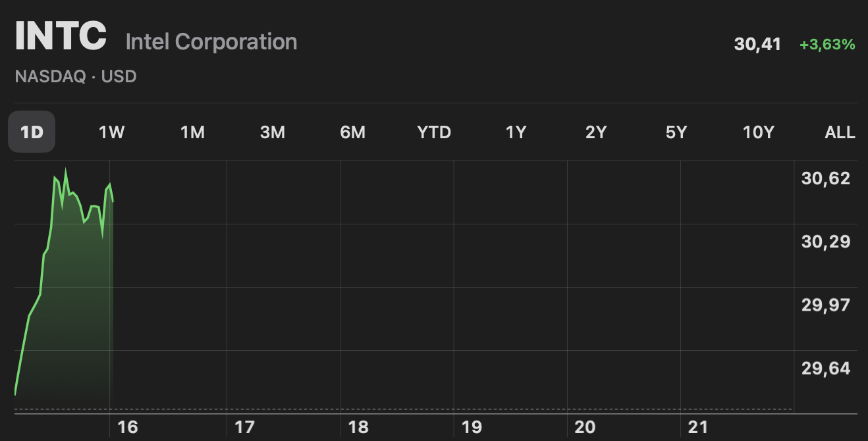The height and width of the screenshot is (441, 868).
Task: Choose the 5Y time range
Action: (676, 132)
